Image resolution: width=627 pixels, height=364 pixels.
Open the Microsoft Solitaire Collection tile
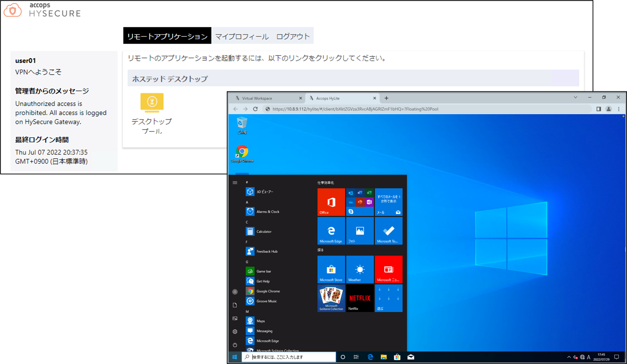(x=331, y=298)
